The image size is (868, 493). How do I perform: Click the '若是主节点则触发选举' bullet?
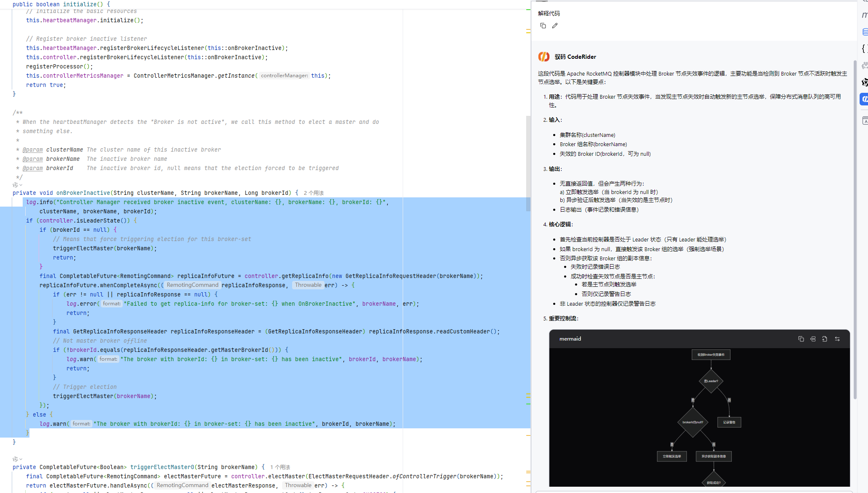pyautogui.click(x=609, y=285)
